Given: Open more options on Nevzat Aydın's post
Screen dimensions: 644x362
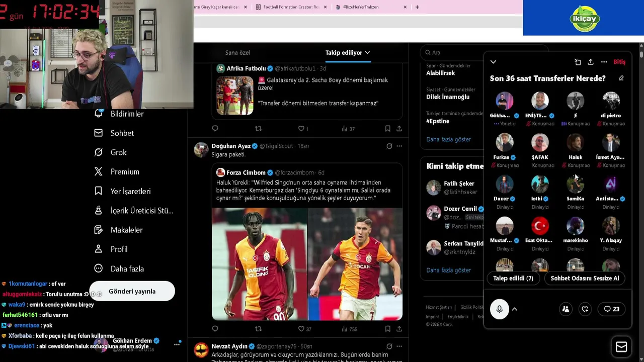Looking at the screenshot, I should click(399, 346).
